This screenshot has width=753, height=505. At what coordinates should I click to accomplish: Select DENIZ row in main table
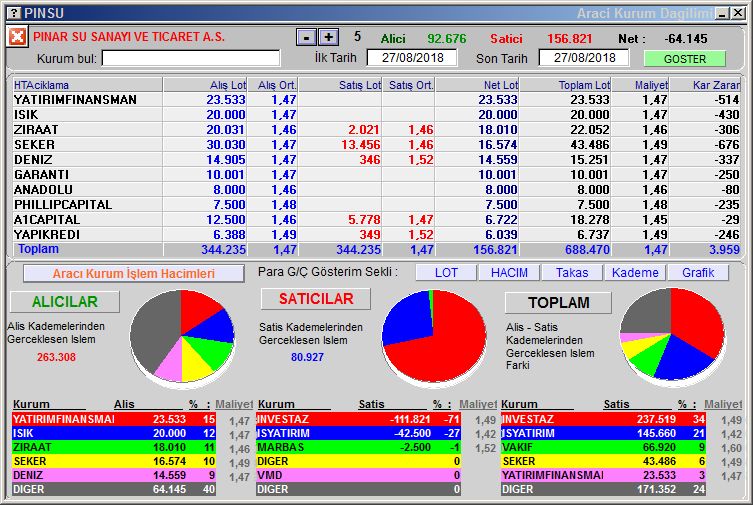[x=376, y=159]
